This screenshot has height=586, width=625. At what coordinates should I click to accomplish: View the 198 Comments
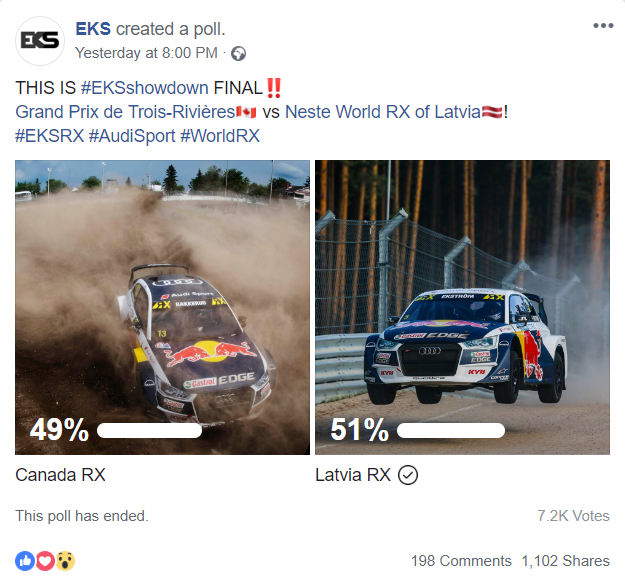point(461,561)
